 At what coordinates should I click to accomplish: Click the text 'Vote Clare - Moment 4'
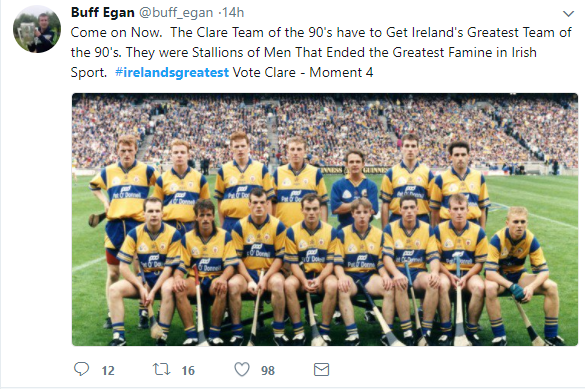[303, 72]
